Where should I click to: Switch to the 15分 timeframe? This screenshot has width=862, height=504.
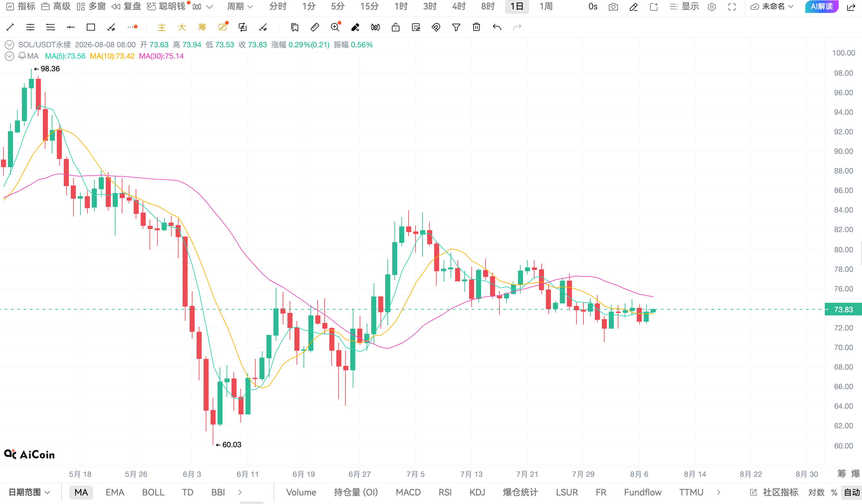tap(369, 7)
